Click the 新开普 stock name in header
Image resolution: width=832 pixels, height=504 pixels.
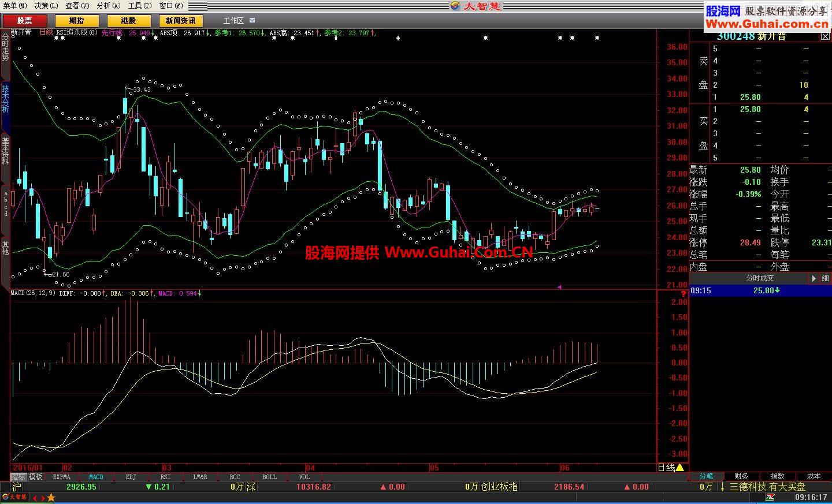point(21,33)
